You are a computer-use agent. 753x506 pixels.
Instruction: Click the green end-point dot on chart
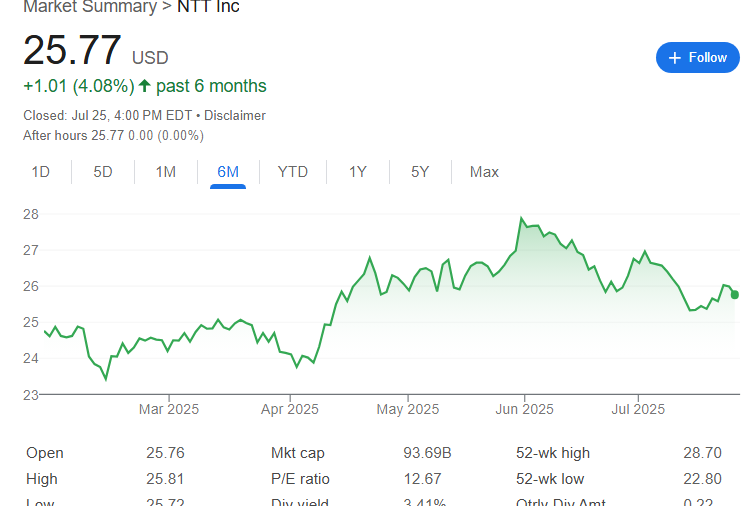(735, 294)
